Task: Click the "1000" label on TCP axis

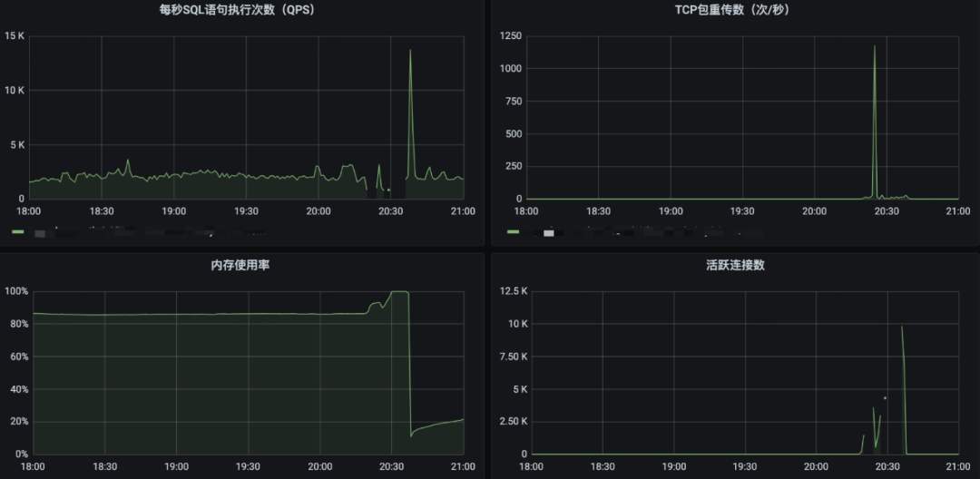Action: pyautogui.click(x=511, y=68)
